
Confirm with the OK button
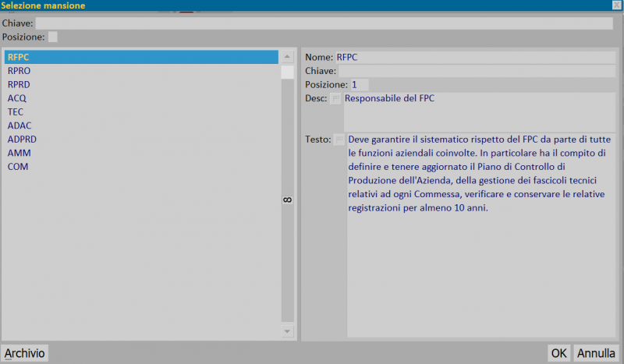point(558,353)
